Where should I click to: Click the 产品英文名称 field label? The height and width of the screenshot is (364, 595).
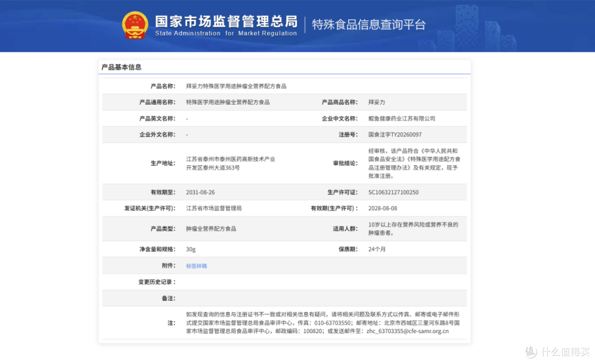[x=157, y=118]
